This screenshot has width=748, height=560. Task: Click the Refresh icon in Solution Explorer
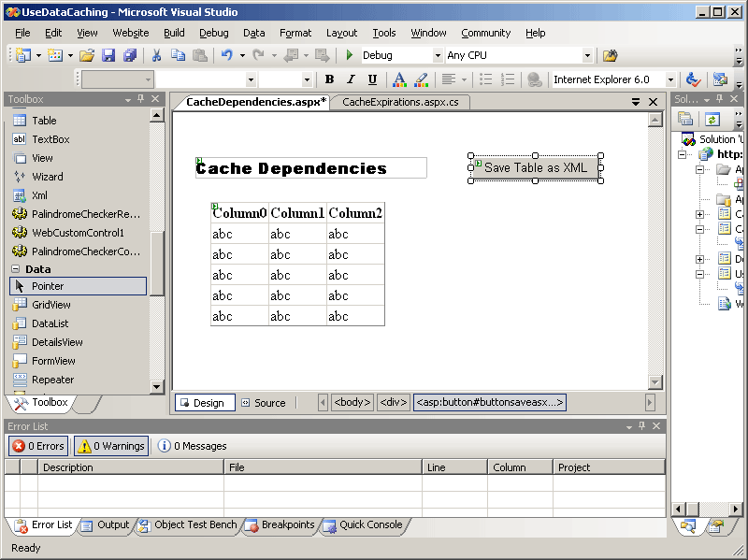[712, 119]
